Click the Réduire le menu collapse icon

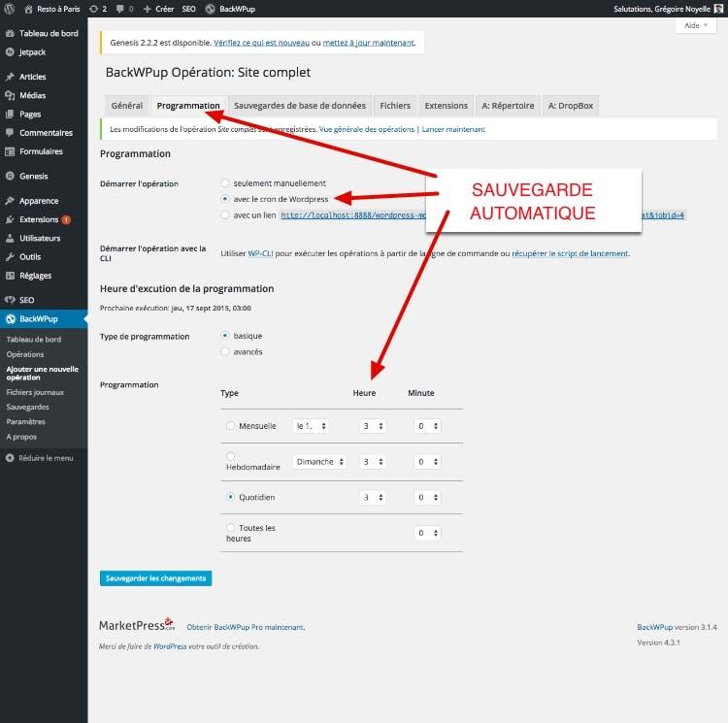(x=10, y=458)
